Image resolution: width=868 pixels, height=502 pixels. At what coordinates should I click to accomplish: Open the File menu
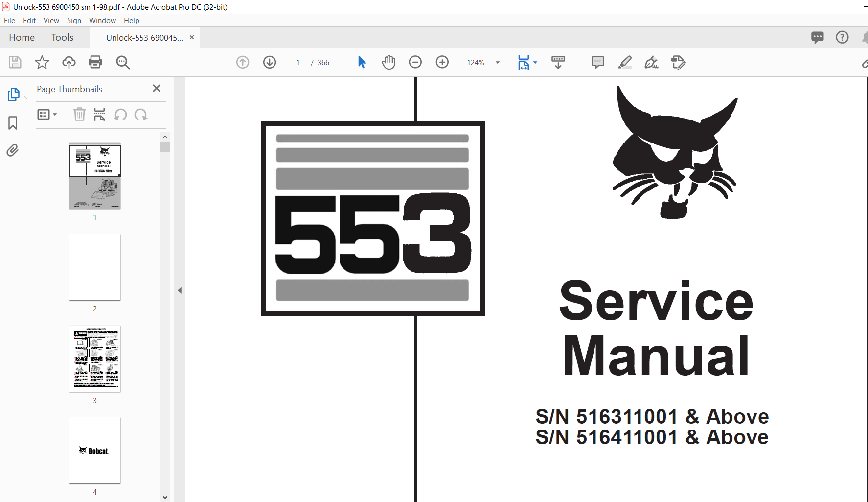9,21
